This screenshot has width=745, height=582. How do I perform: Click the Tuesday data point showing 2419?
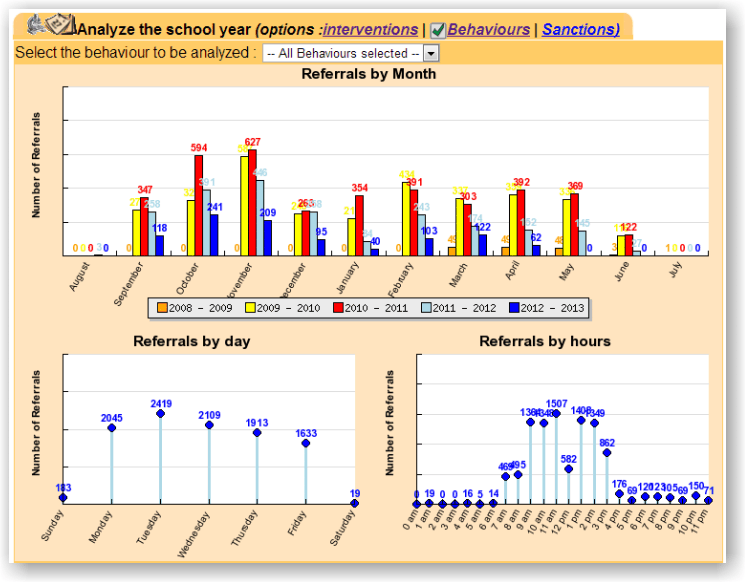pyautogui.click(x=160, y=414)
